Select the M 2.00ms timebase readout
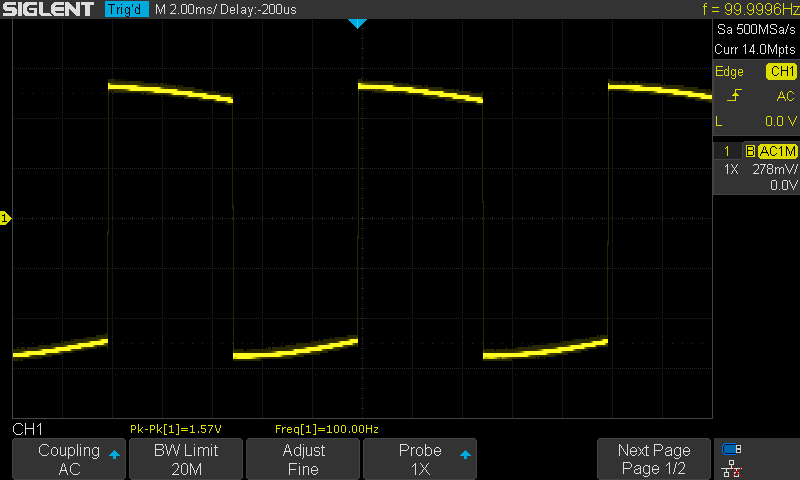 click(x=185, y=9)
